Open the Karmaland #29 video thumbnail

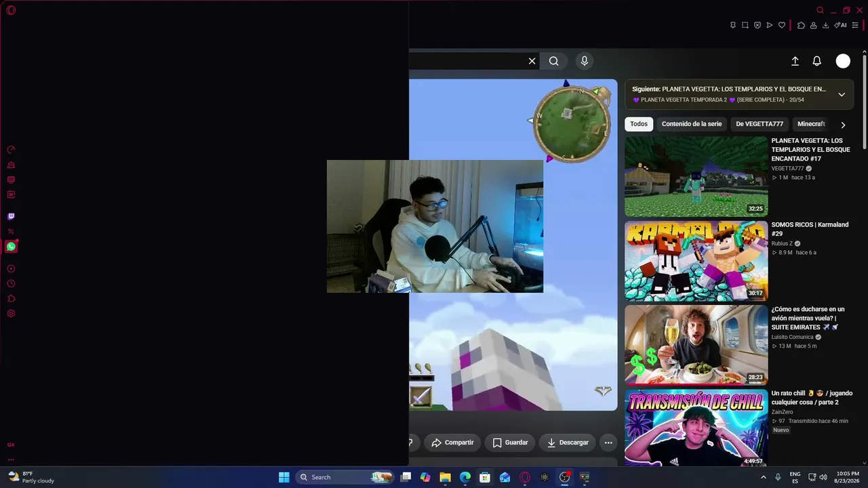click(696, 261)
